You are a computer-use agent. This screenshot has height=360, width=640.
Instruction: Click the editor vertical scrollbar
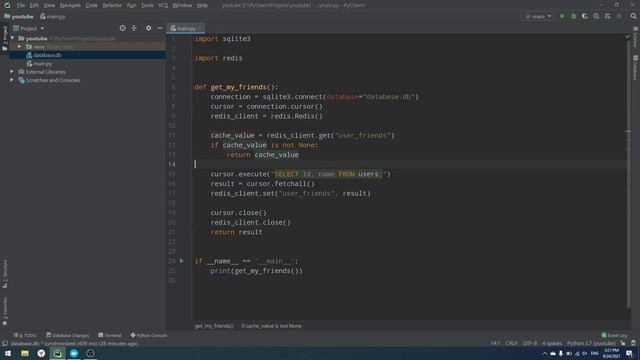(628, 176)
